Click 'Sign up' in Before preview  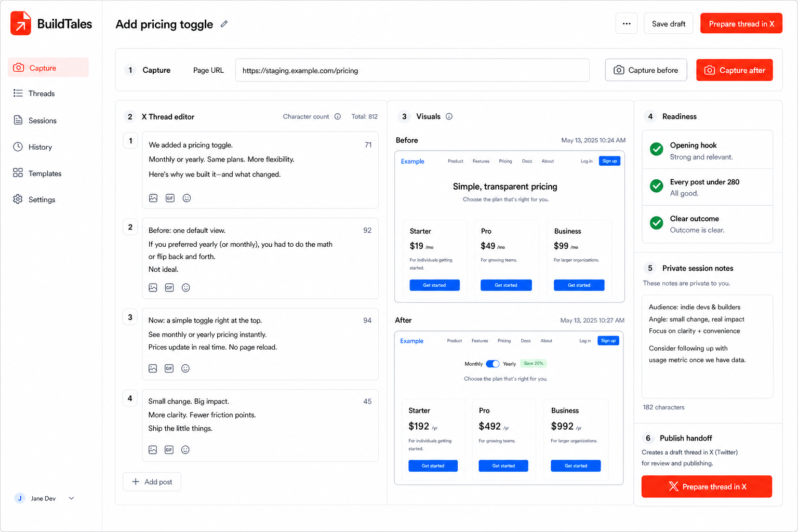609,161
